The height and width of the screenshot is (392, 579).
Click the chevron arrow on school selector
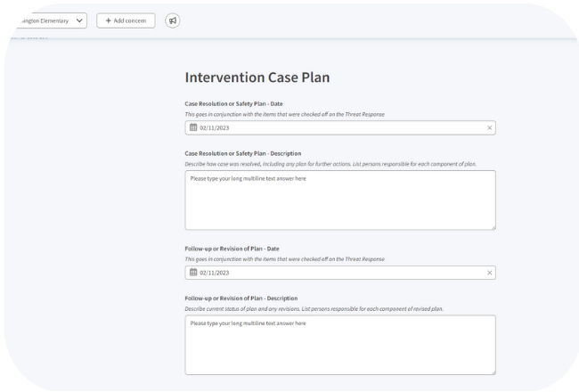[79, 20]
